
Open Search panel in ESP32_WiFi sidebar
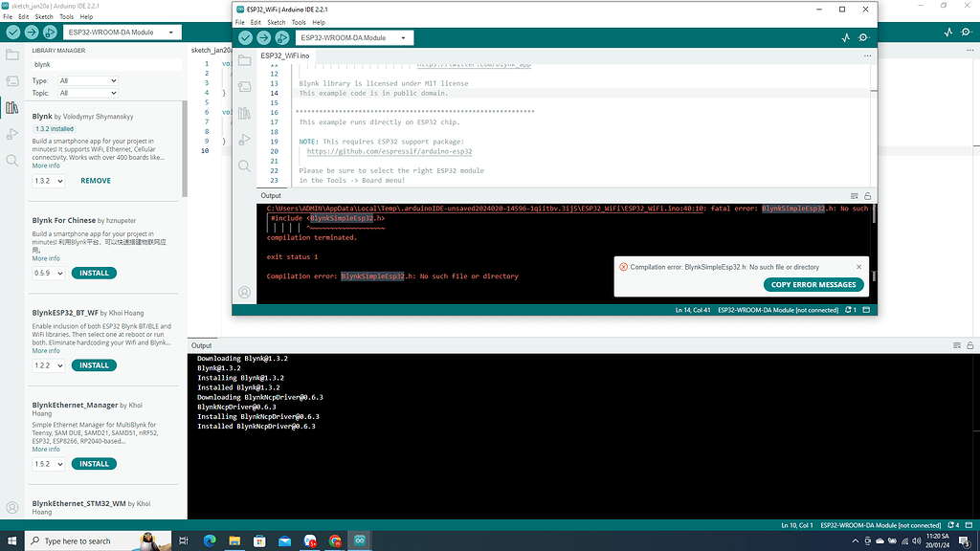pyautogui.click(x=244, y=165)
